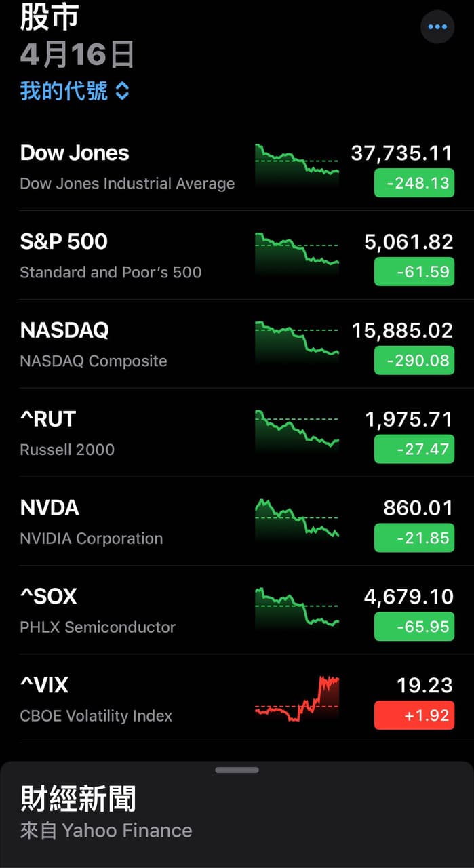Select the ^RUT Russell 2000 row
Screen dimensions: 474x868
click(x=237, y=433)
